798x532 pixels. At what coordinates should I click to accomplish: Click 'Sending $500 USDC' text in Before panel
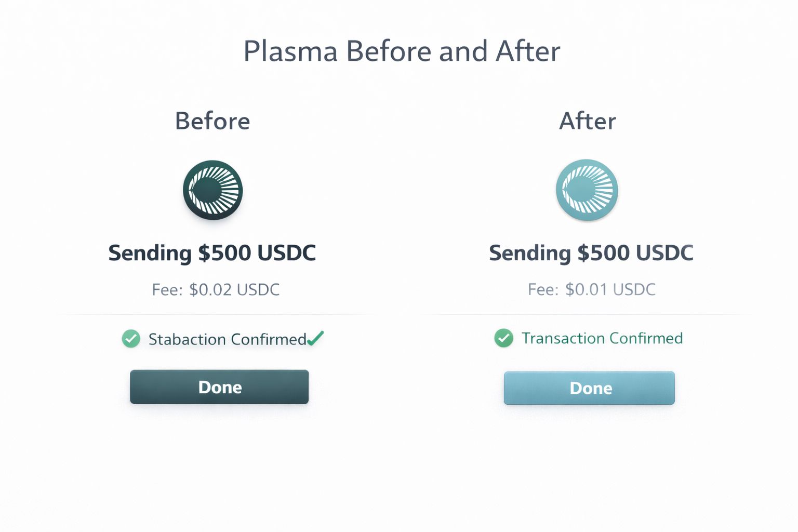(x=212, y=253)
